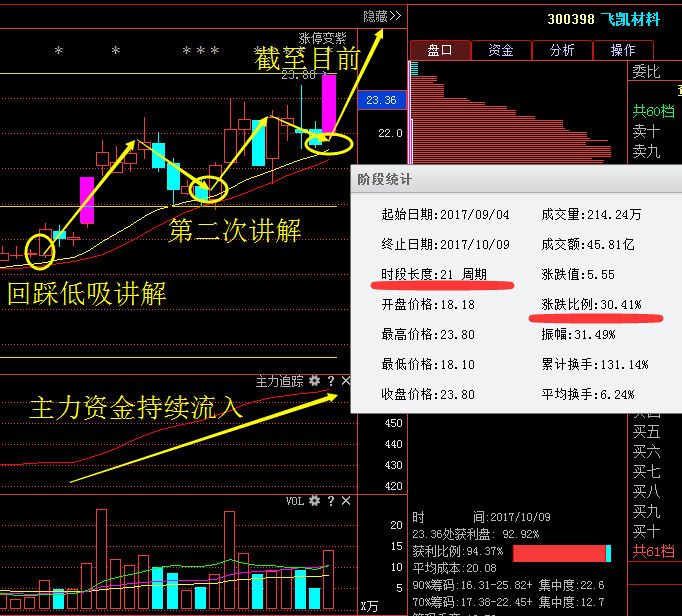Image resolution: width=682 pixels, height=616 pixels.
Task: Click the red 共61档 link
Action: [x=653, y=551]
